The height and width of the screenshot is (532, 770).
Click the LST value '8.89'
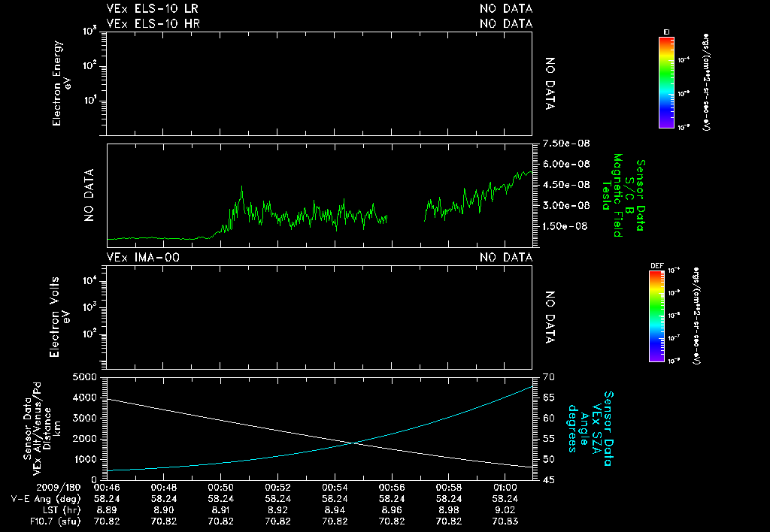click(107, 510)
